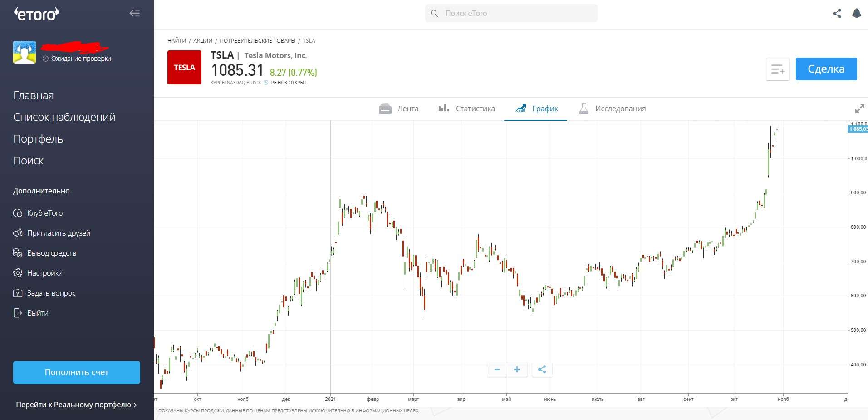868x420 pixels.
Task: Click the share icon in top bar
Action: [x=837, y=13]
